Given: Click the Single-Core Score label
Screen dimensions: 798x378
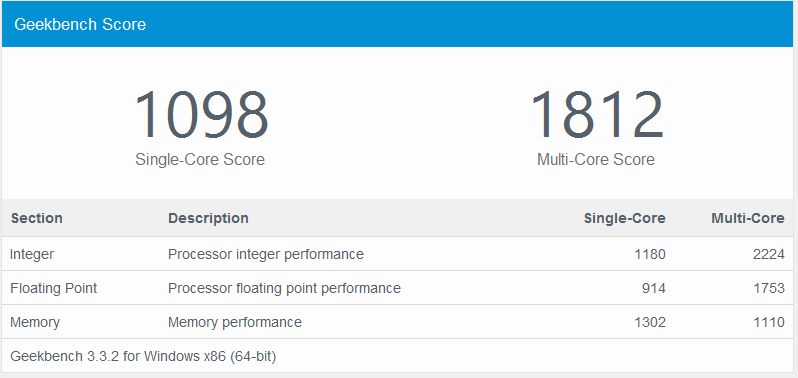Looking at the screenshot, I should [200, 159].
